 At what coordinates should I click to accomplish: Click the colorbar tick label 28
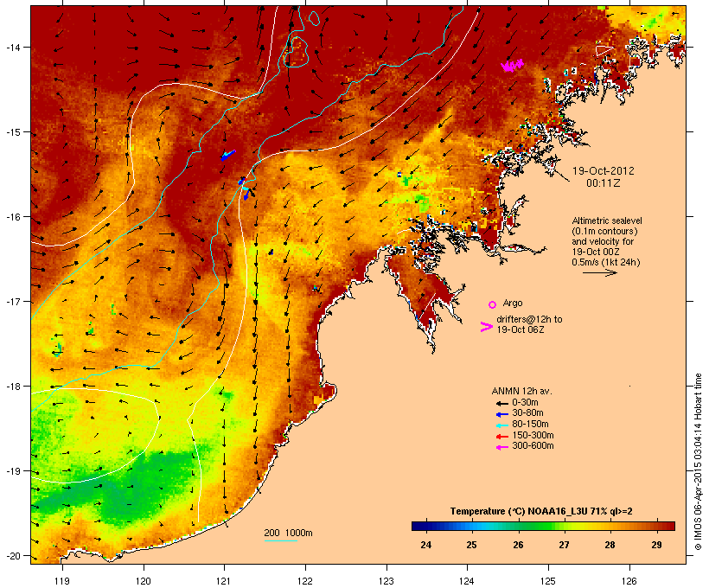coord(610,545)
